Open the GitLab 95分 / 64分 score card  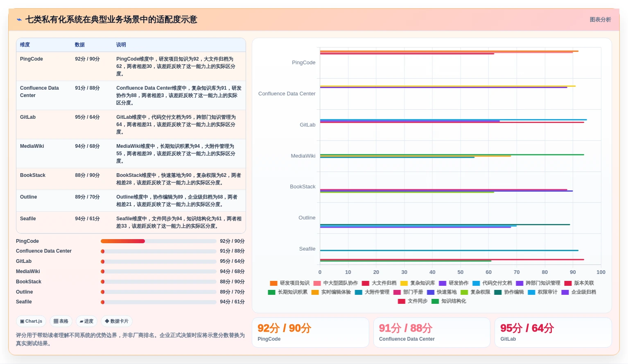pyautogui.click(x=553, y=332)
